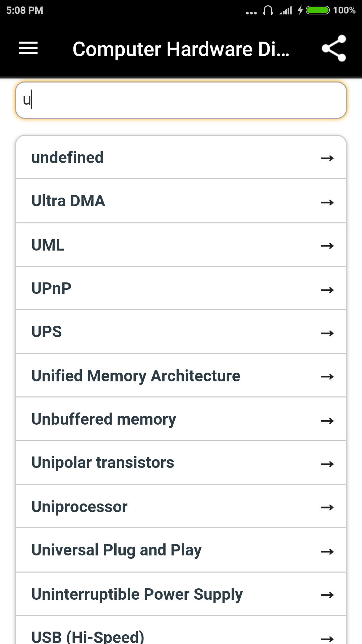This screenshot has height=644, width=362.
Task: Tap the arrow next to Uniprocessor
Action: pyautogui.click(x=327, y=507)
